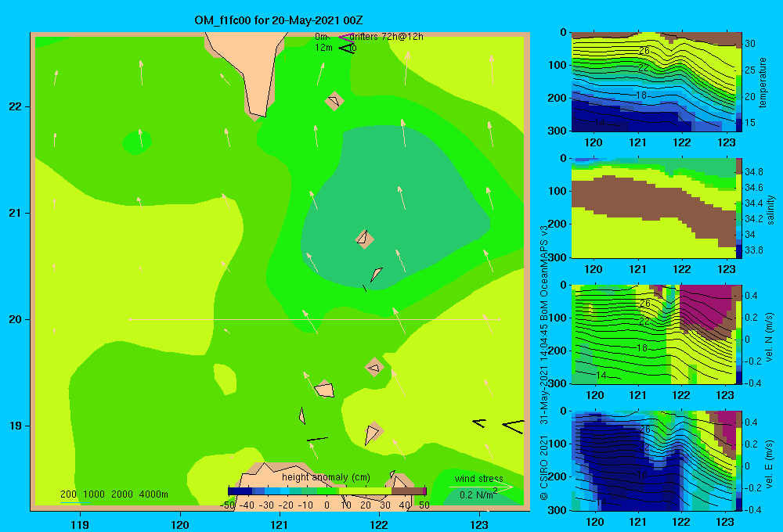The width and height of the screenshot is (783, 532).
Task: Click the temperature colour scale bar
Action: click(x=738, y=82)
